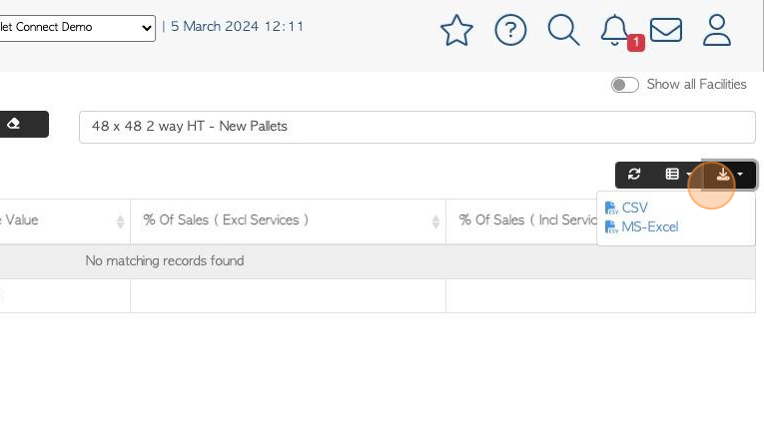Refresh the table data

(x=634, y=174)
